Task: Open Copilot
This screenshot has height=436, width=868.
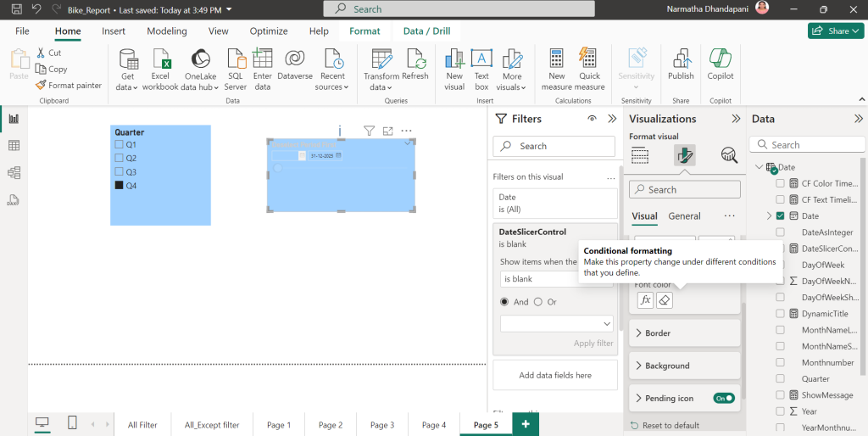Action: coord(721,65)
